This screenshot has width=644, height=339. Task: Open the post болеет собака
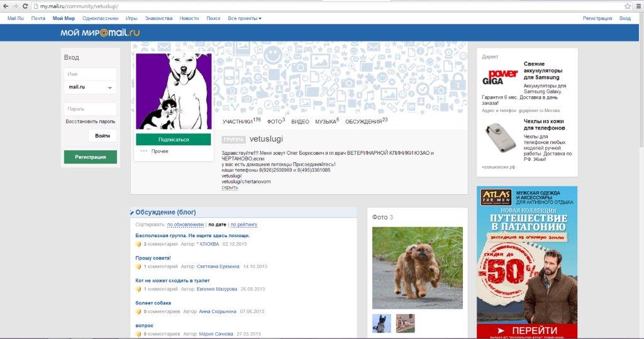pos(153,303)
